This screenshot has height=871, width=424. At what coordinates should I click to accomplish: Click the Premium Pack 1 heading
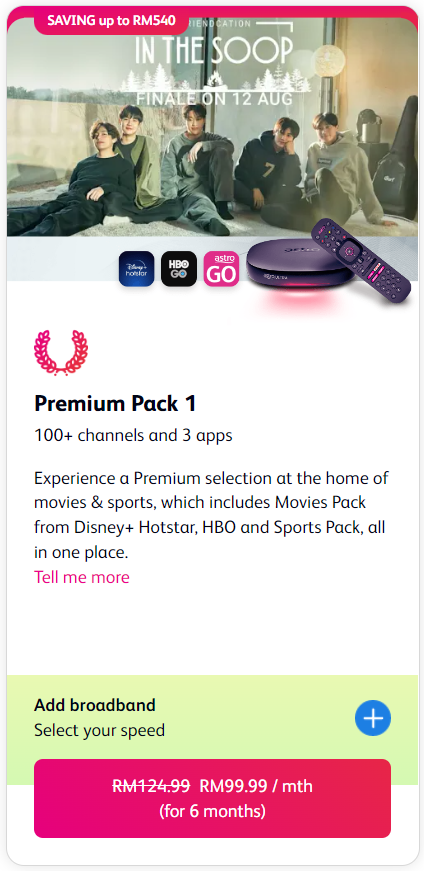116,404
